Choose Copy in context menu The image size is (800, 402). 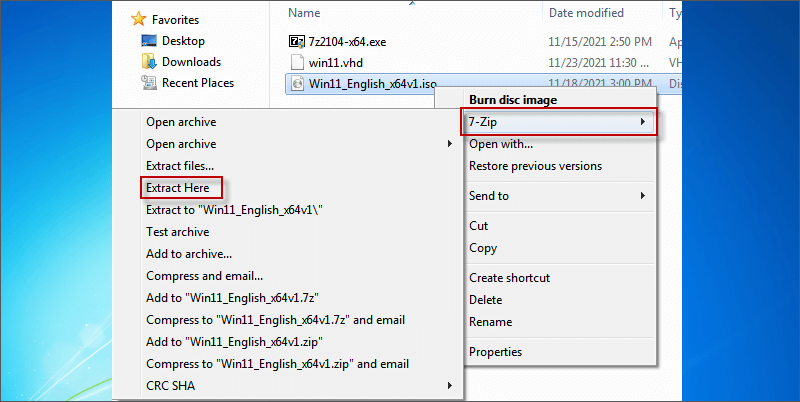pos(483,248)
